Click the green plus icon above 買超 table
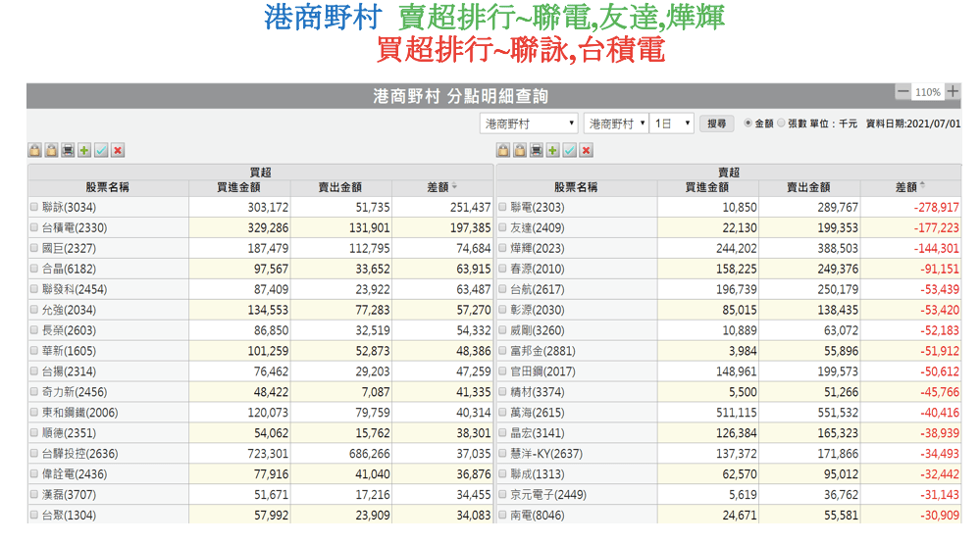The image size is (980, 544). 84,150
